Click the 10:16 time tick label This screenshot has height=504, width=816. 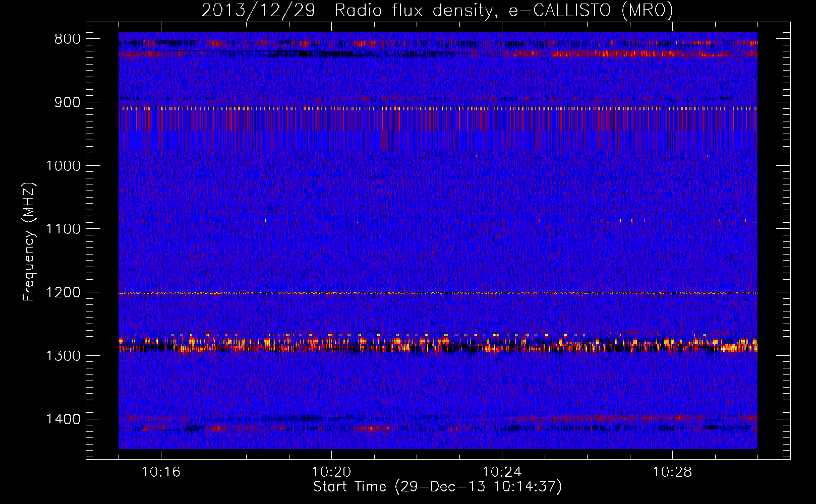pos(161,472)
